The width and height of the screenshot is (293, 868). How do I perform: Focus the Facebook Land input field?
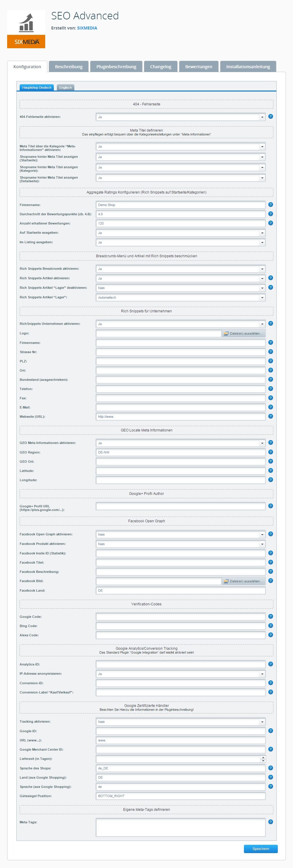tap(181, 590)
